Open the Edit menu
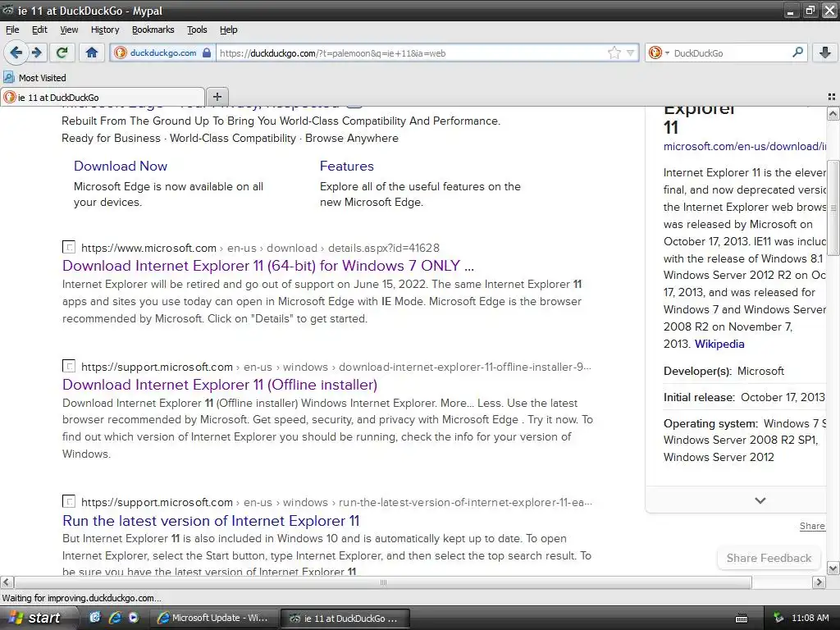 click(39, 30)
